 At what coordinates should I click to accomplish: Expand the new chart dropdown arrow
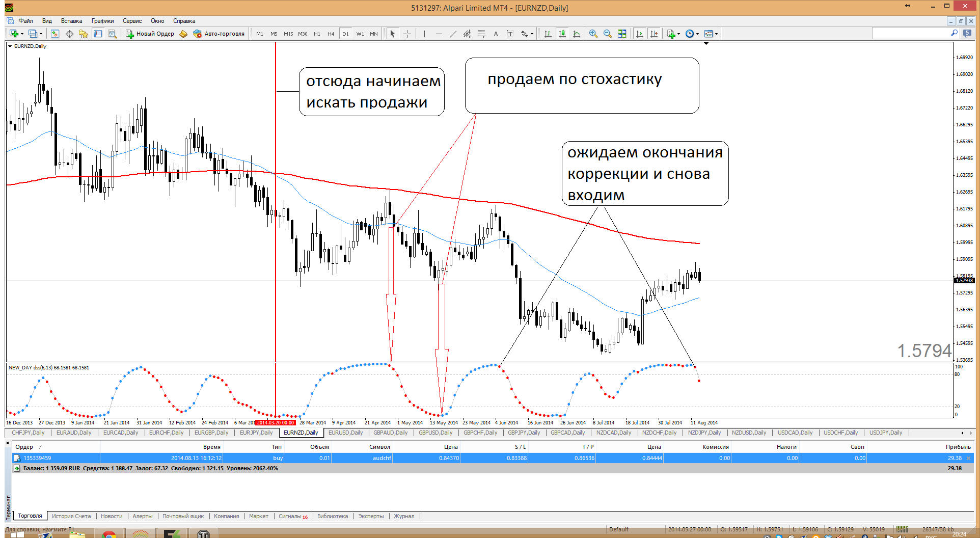tap(22, 34)
